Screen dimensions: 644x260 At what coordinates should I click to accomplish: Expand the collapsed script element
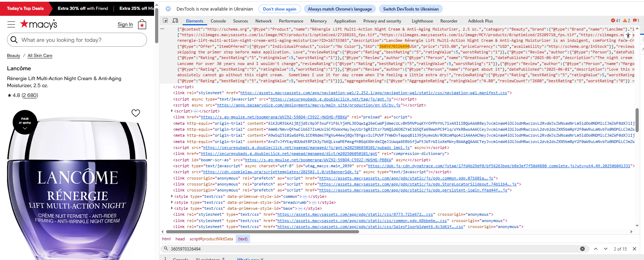[x=172, y=111]
